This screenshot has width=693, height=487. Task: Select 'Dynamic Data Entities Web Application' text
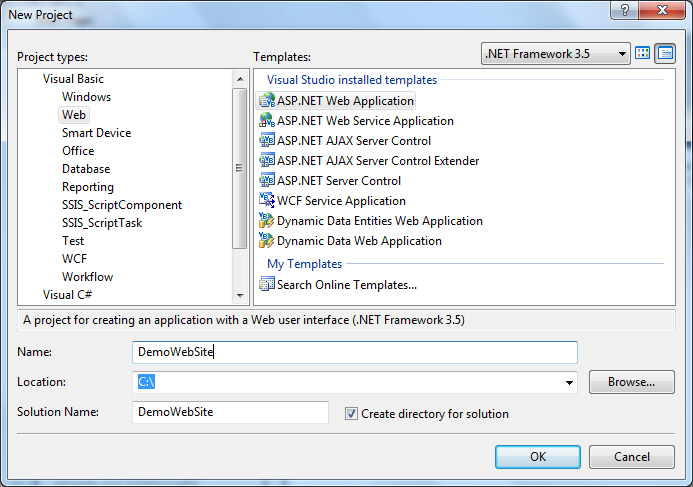pos(380,221)
